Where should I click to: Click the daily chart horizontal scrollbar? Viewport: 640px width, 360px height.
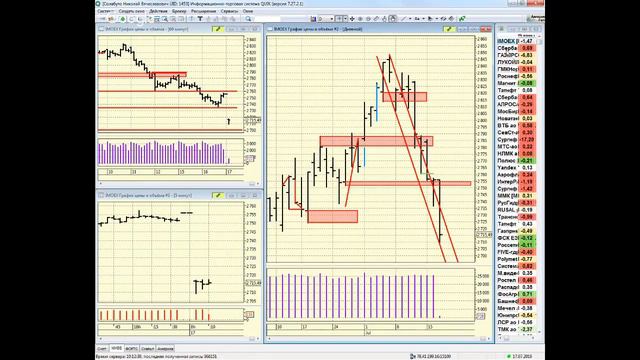[379, 339]
